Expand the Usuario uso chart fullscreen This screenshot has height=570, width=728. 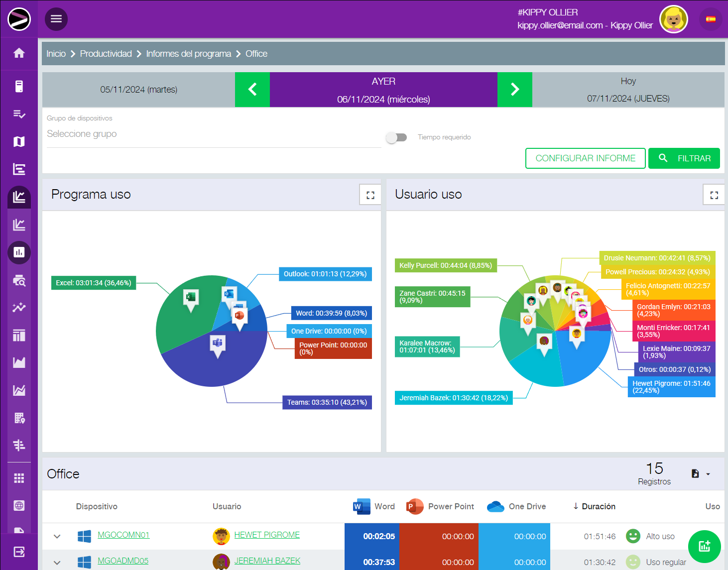coord(714,195)
